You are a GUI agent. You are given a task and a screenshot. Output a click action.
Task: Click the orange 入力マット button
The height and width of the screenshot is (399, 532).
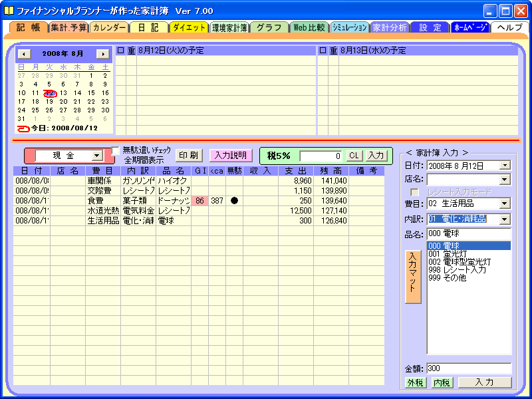pos(413,277)
